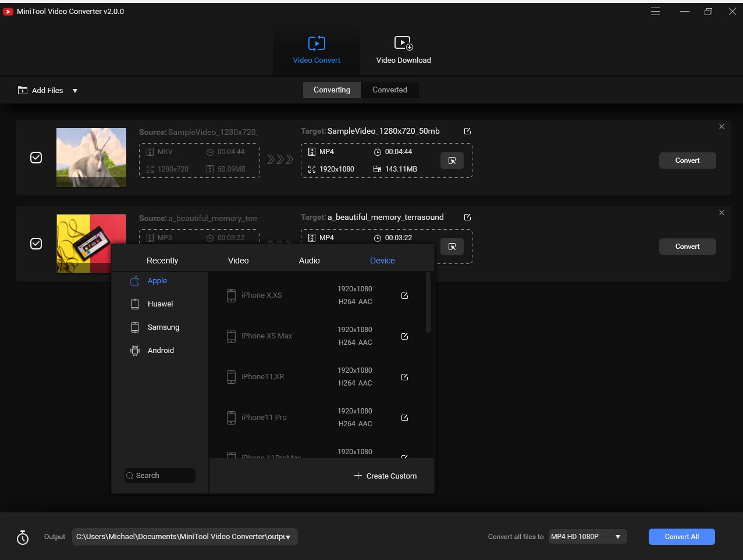Uncheck the SampleVideo conversion checkbox
This screenshot has width=743, height=560.
tap(35, 157)
